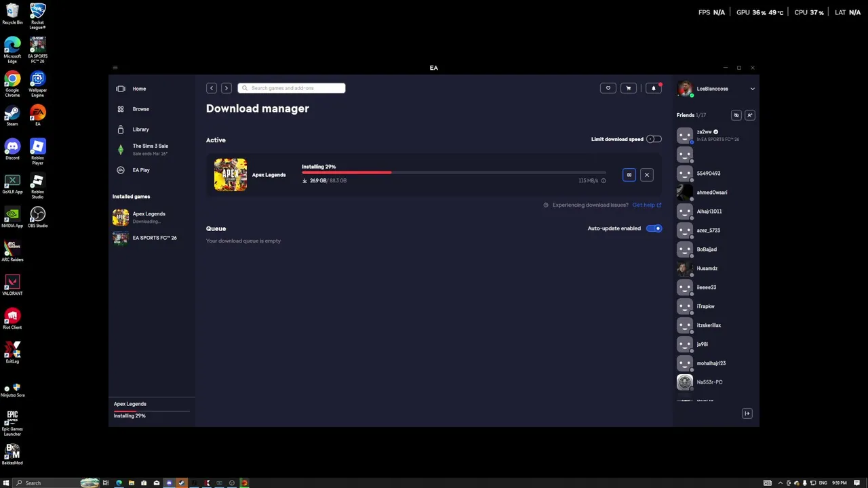Click the LosBlanccoss profile avatar

[x=685, y=89]
